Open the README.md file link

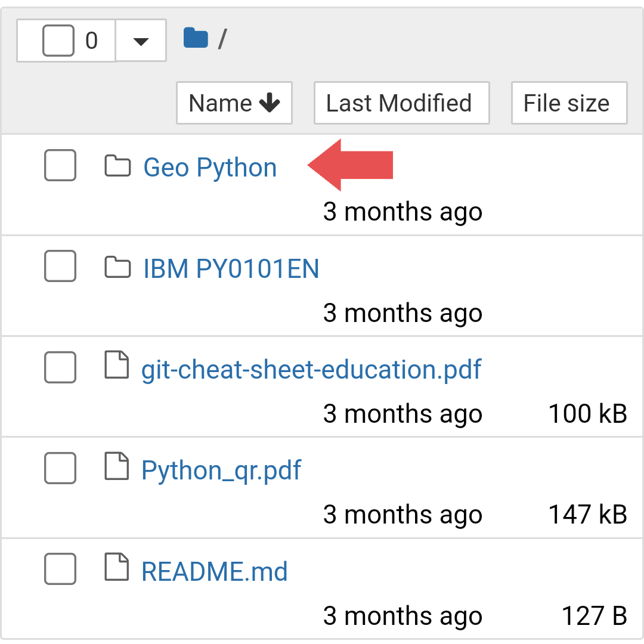tap(215, 571)
